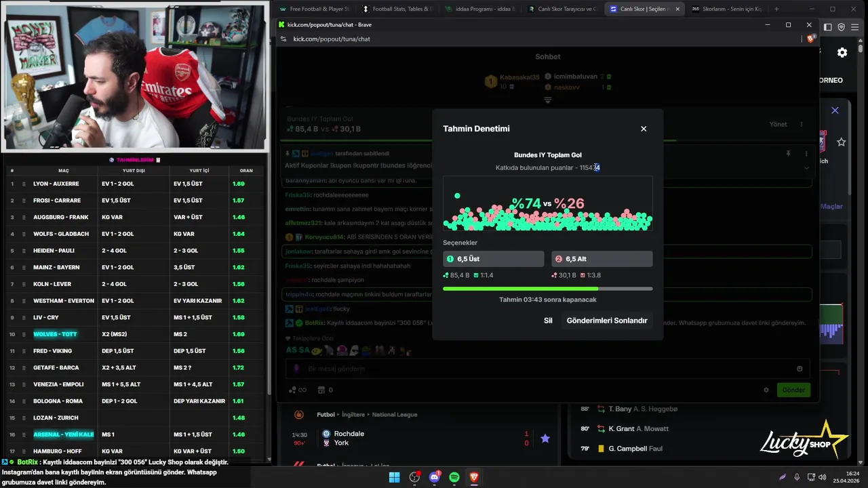Click the ARSENAL - YENİKALE highlighted row

tap(134, 434)
